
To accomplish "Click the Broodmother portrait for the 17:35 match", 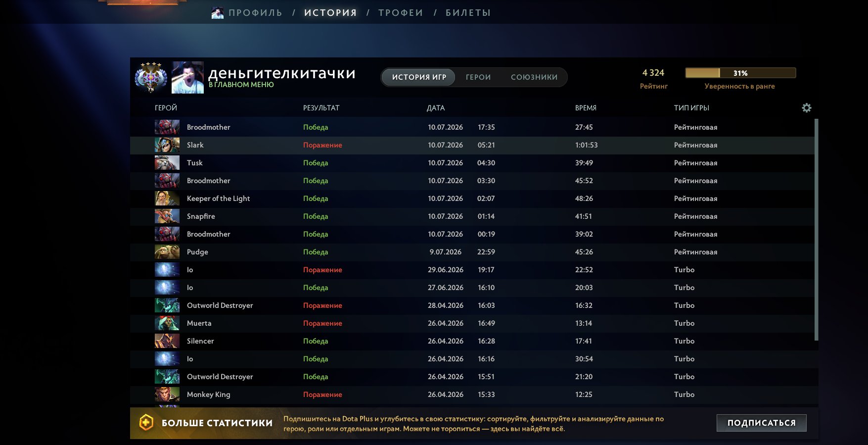I will [x=167, y=127].
